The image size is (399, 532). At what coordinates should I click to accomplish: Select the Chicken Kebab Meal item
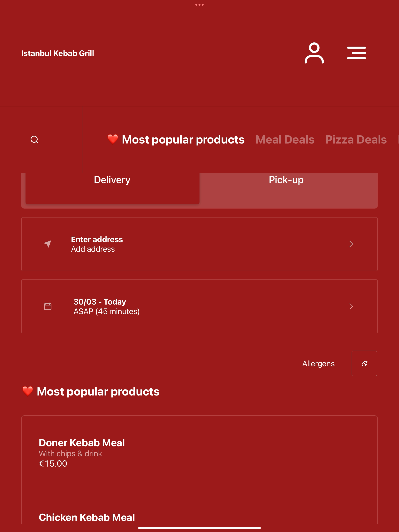[199, 507]
